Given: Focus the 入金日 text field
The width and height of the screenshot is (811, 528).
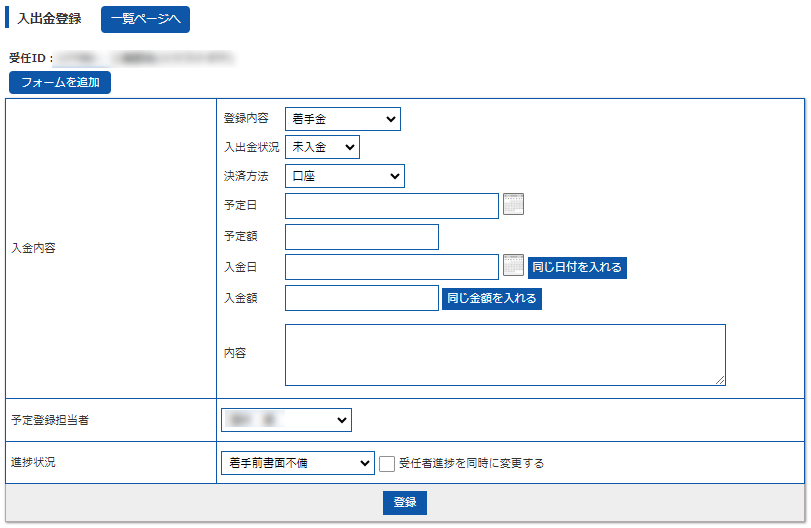Looking at the screenshot, I should tap(391, 267).
